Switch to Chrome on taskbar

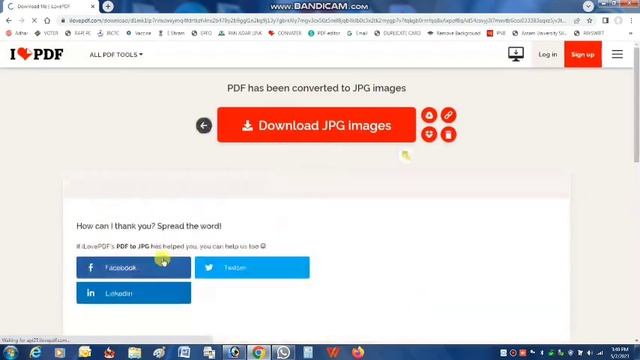click(x=258, y=352)
